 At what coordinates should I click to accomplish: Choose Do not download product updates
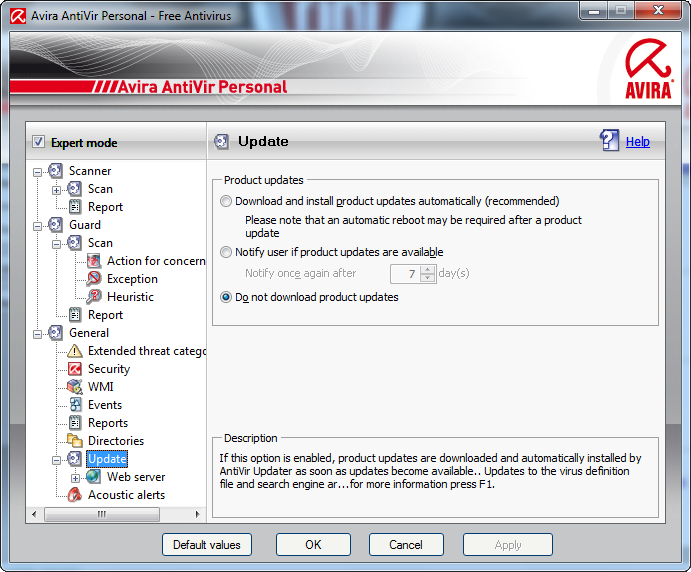(x=225, y=297)
